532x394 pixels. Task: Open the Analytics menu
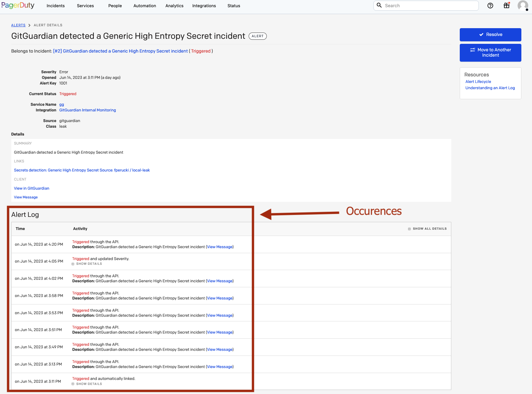175,6
